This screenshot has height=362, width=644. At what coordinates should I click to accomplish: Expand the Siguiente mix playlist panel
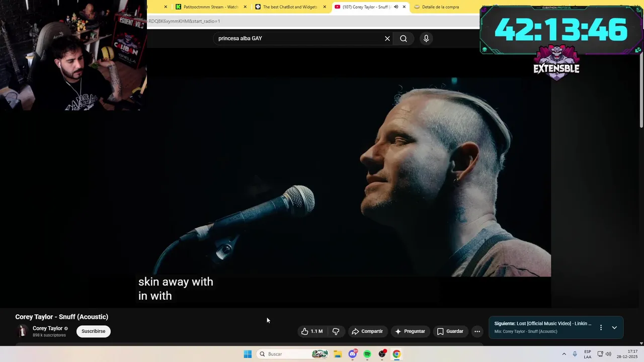[614, 327]
